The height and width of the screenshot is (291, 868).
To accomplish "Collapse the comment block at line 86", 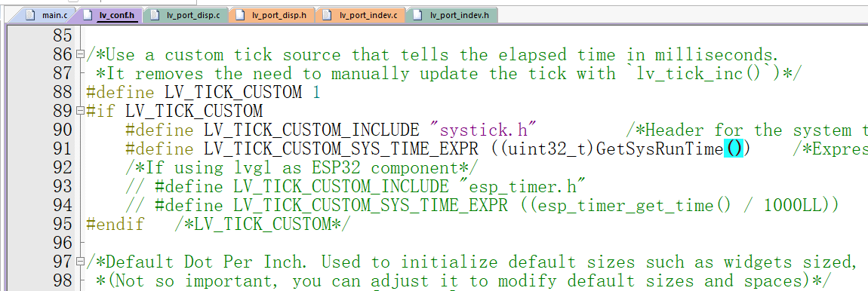I will point(80,54).
